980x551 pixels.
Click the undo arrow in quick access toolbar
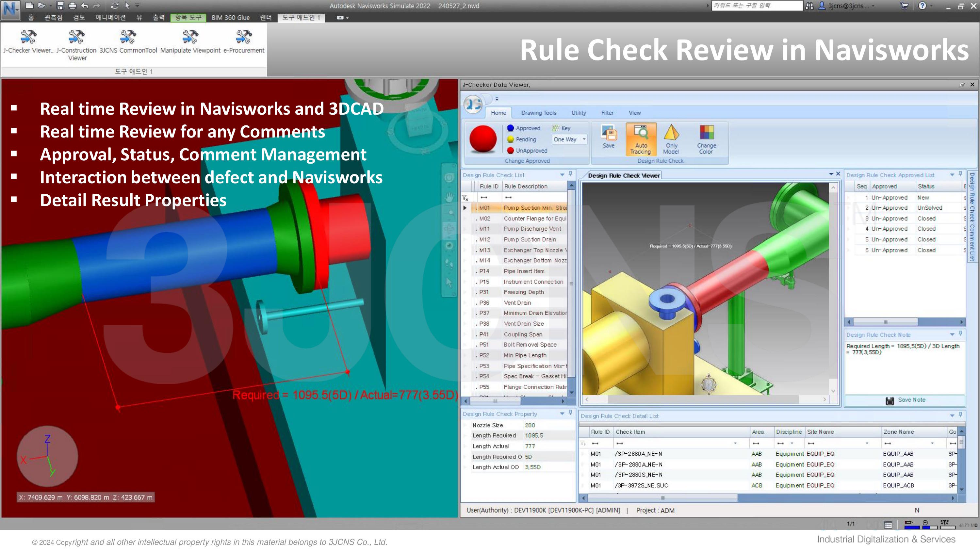(x=85, y=6)
